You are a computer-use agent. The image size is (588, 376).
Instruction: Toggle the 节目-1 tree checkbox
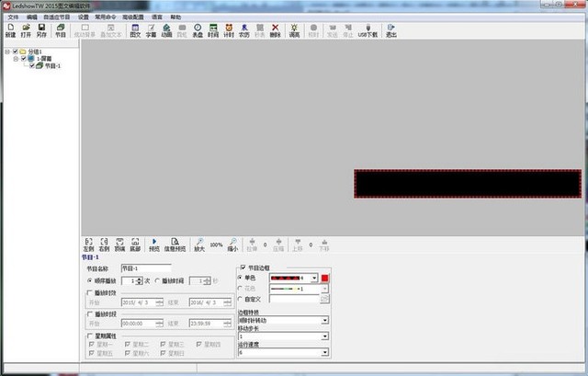point(32,65)
